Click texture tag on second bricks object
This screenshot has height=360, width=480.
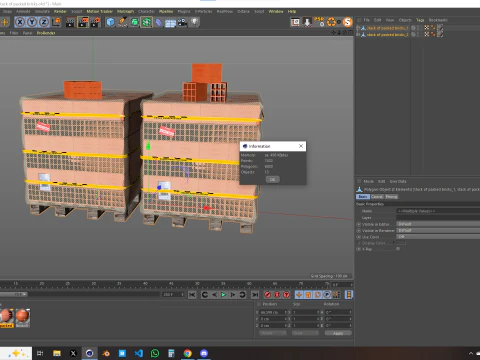440,34
